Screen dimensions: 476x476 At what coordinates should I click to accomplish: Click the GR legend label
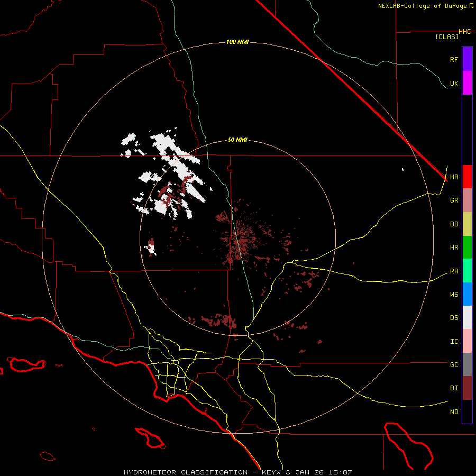pos(454,200)
